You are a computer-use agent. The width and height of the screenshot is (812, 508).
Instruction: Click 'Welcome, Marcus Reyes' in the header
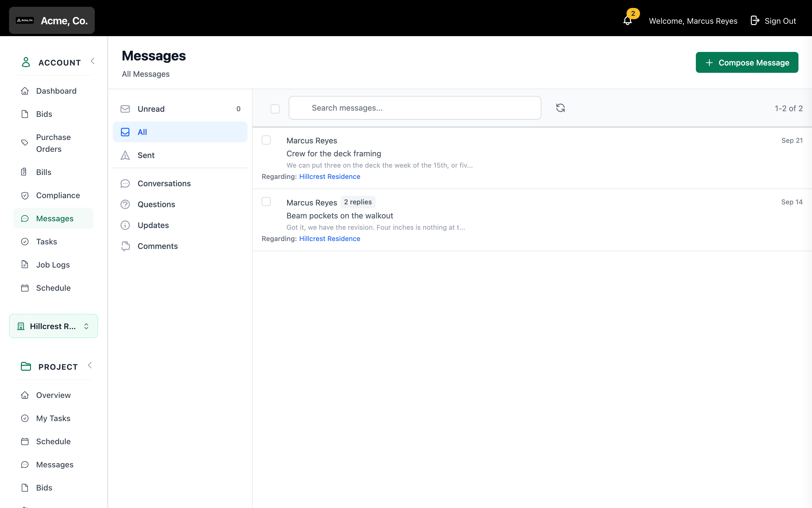[693, 21]
